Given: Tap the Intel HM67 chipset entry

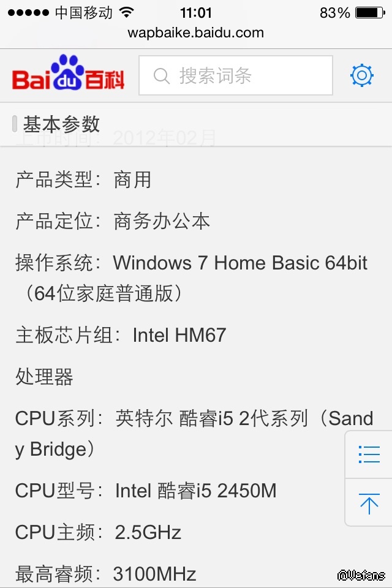Looking at the screenshot, I should click(179, 335).
